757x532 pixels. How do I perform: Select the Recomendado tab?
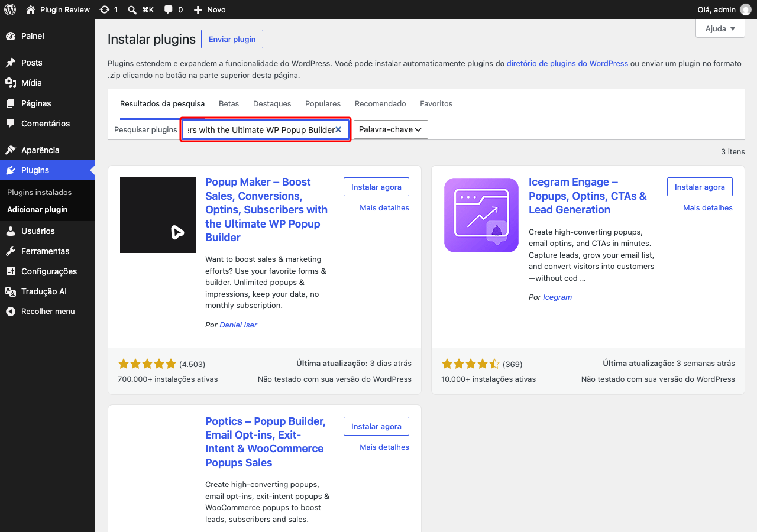[x=380, y=104]
